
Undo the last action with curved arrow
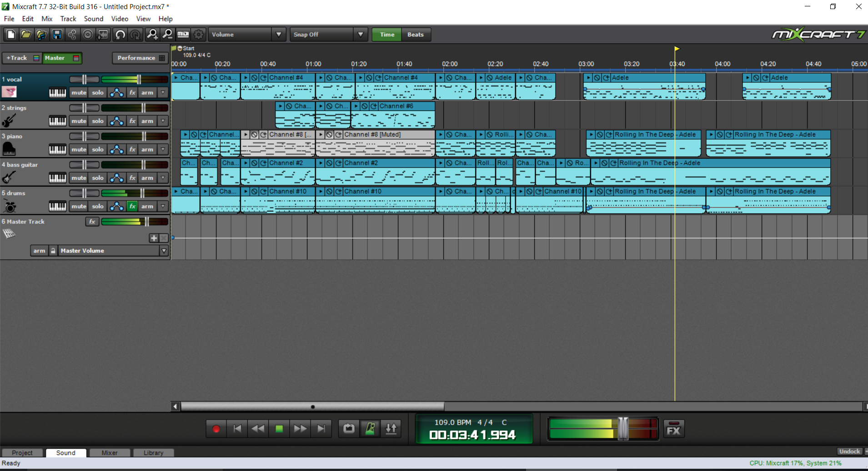pyautogui.click(x=120, y=35)
